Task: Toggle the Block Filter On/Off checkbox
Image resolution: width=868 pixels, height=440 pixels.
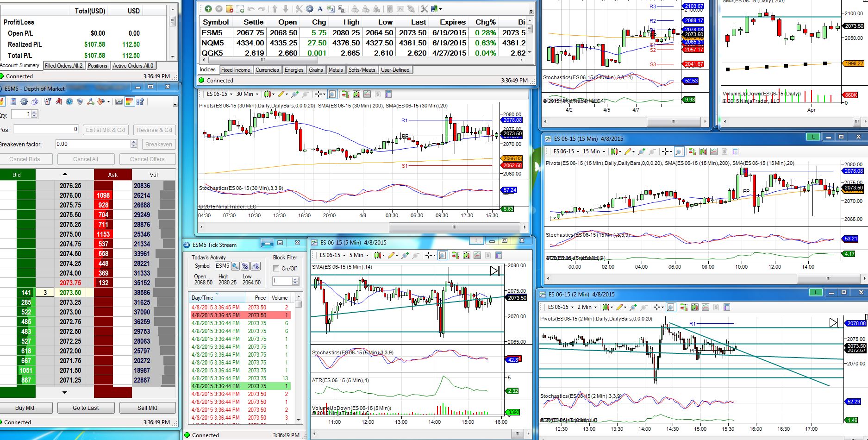Action: point(276,269)
